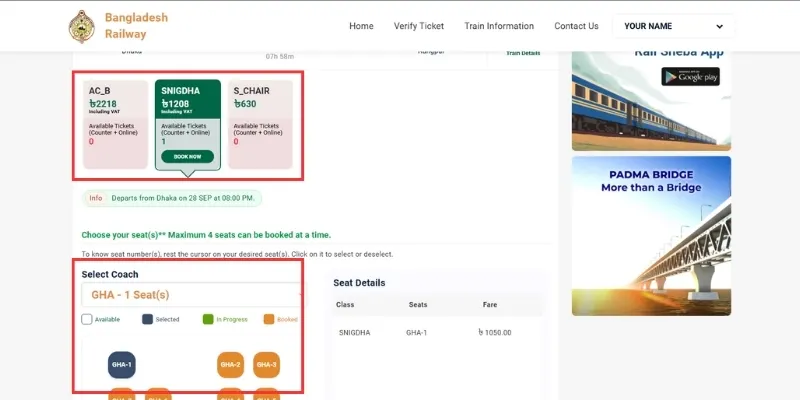Click the 'Departs from Dhaka on 28 SEP' info
Image resolution: width=800 pixels, height=400 pixels.
183,198
